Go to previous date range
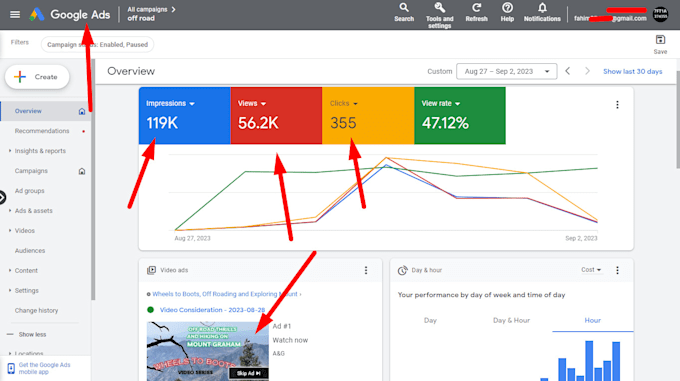The height and width of the screenshot is (381, 680). tap(567, 71)
